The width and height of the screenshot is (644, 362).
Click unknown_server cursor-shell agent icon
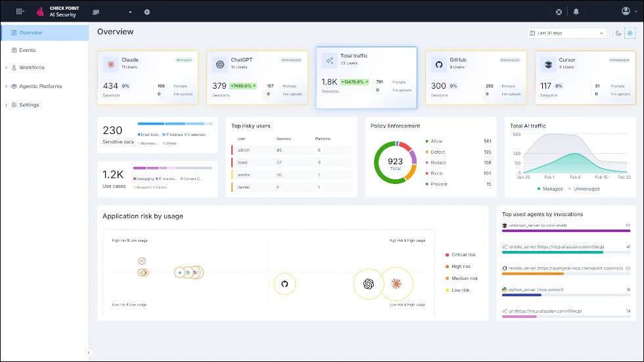[x=505, y=225]
